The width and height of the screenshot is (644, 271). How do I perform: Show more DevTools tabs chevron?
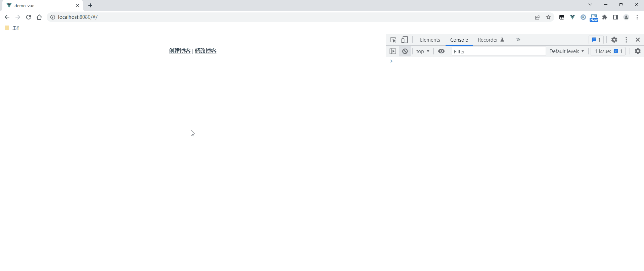[x=518, y=40]
